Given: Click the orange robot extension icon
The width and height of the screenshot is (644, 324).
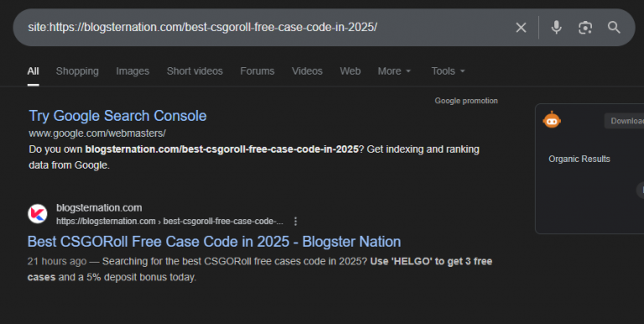Looking at the screenshot, I should pyautogui.click(x=552, y=120).
